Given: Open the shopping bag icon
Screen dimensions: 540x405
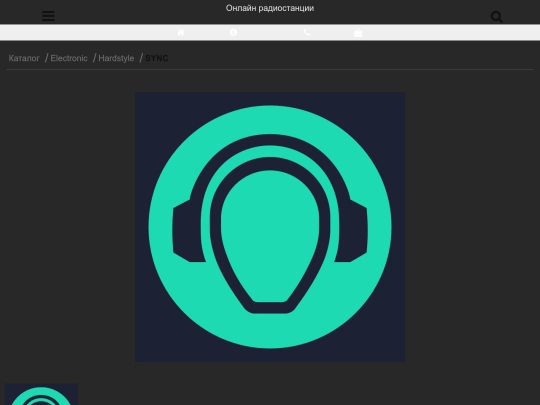Looking at the screenshot, I should [358, 32].
